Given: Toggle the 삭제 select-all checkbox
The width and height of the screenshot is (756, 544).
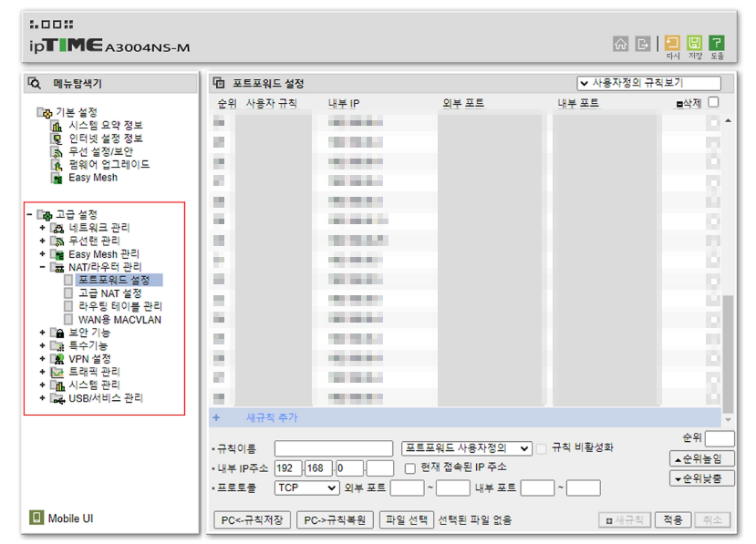Looking at the screenshot, I should click(x=713, y=102).
